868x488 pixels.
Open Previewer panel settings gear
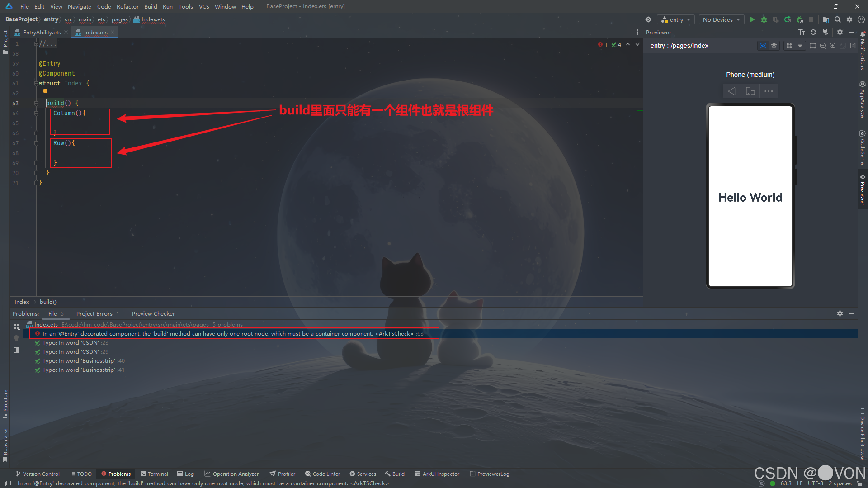click(840, 32)
